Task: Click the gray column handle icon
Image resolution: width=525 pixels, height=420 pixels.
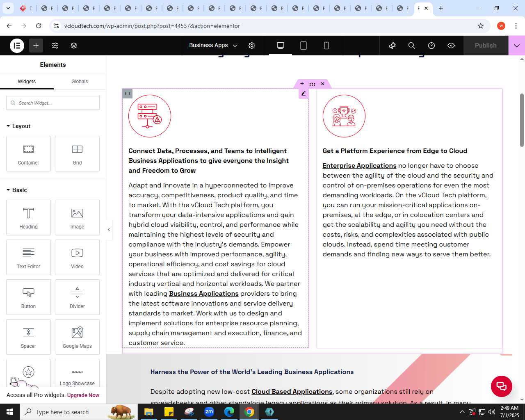Action: pyautogui.click(x=128, y=94)
